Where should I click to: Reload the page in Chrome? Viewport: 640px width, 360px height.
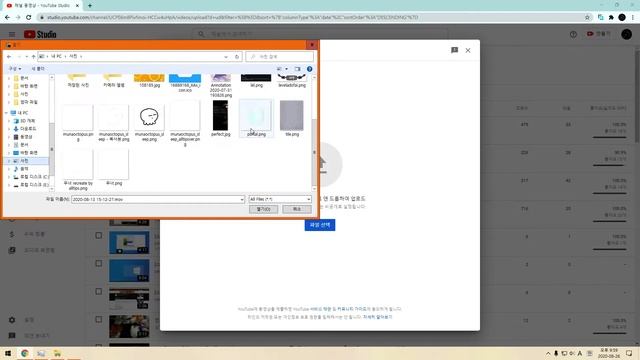29,17
